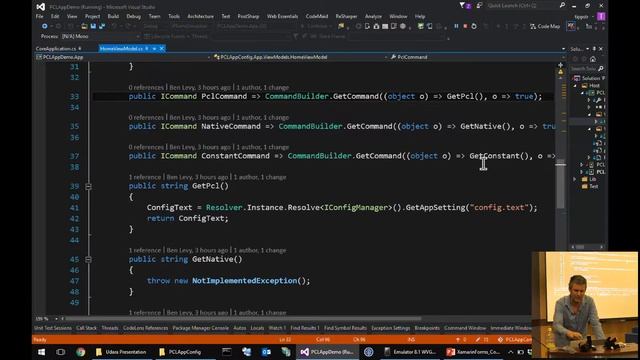Click the Solution Explorer search field
This screenshot has height=360, width=640.
586,69
